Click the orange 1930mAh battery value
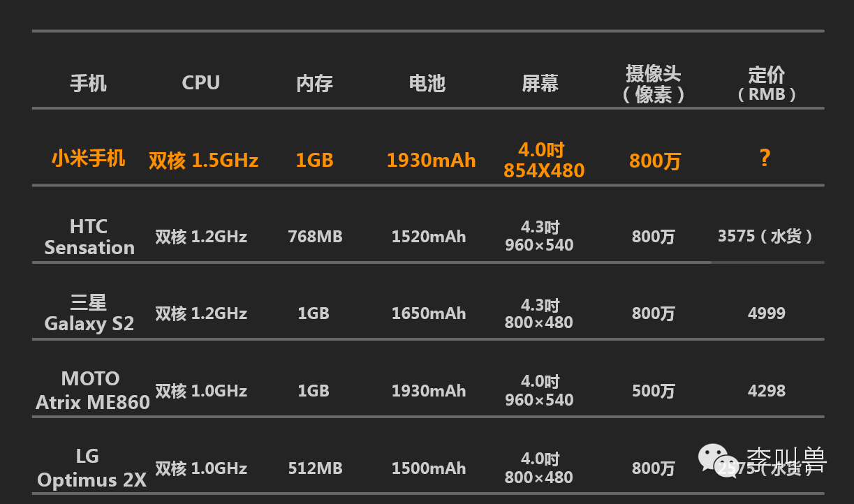This screenshot has width=854, height=504. [x=431, y=160]
